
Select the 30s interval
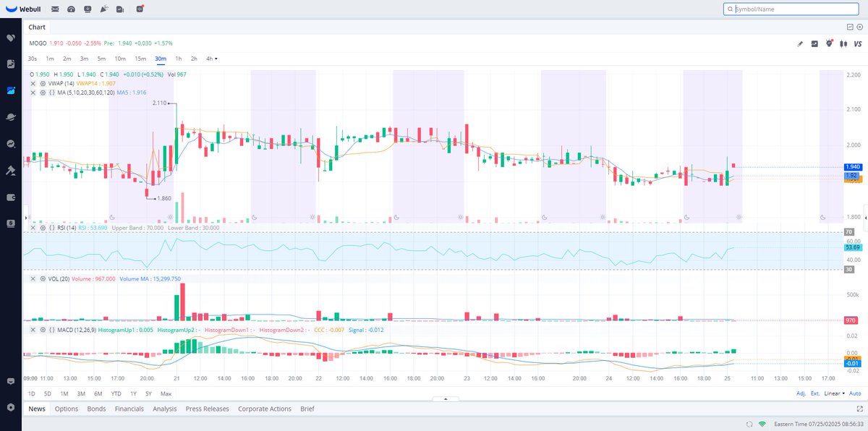(x=33, y=59)
